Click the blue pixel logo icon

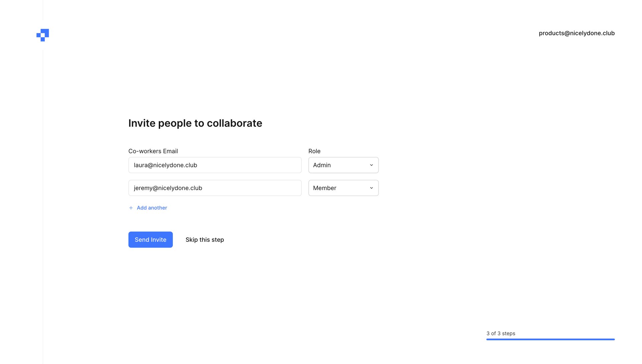(43, 35)
